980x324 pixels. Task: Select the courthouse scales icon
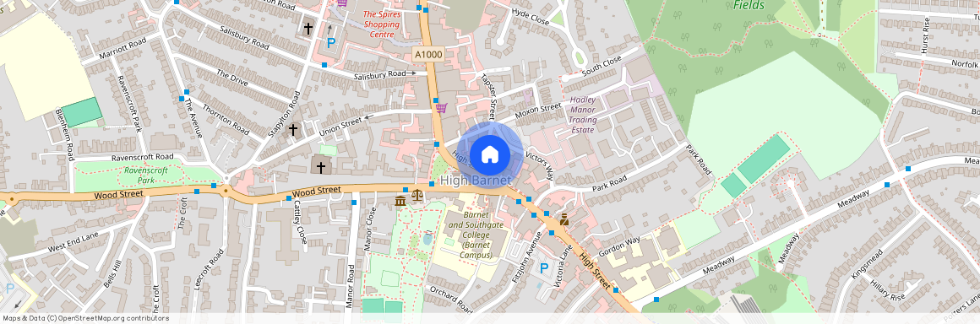pyautogui.click(x=416, y=196)
